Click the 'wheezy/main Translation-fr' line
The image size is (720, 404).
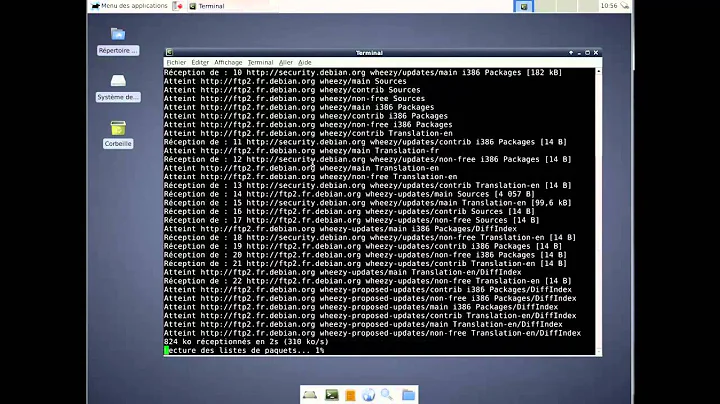click(301, 151)
